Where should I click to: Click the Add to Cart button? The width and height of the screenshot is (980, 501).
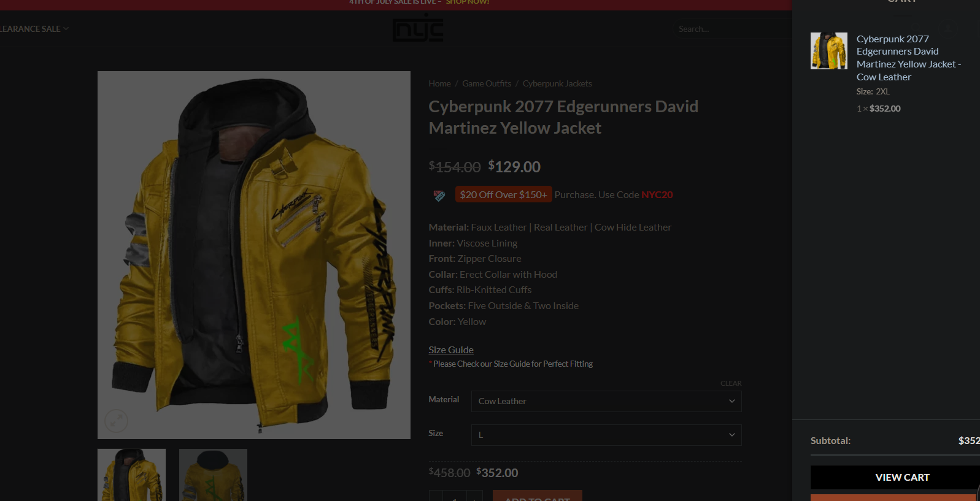point(538,496)
